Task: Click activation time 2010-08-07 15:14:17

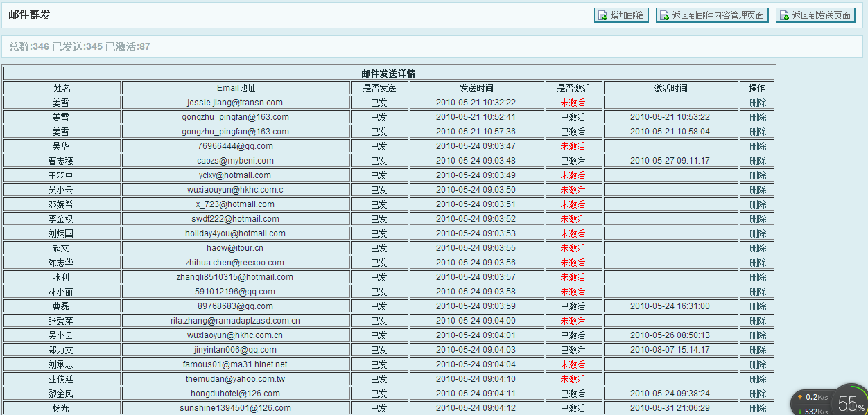Action: click(x=670, y=350)
